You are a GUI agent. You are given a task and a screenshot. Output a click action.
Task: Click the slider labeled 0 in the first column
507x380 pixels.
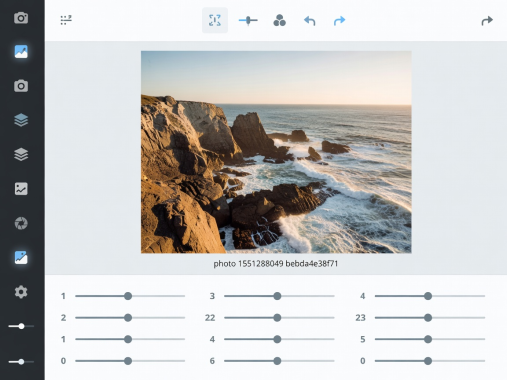pyautogui.click(x=130, y=361)
